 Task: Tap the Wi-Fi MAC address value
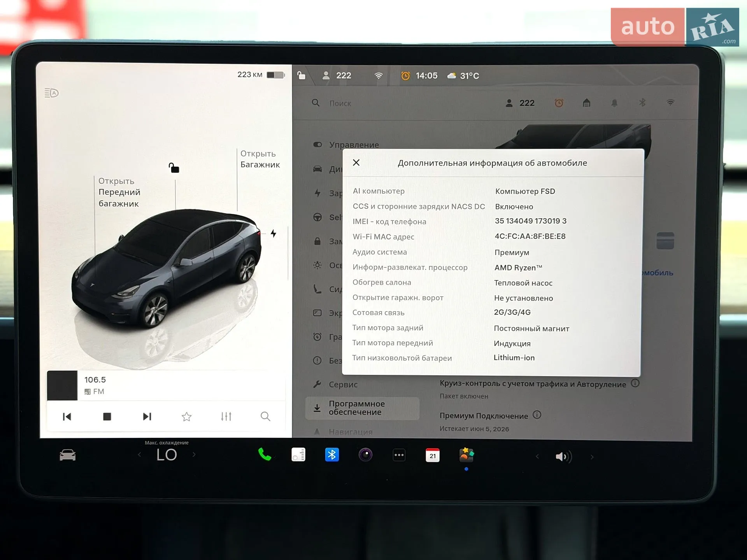click(530, 236)
